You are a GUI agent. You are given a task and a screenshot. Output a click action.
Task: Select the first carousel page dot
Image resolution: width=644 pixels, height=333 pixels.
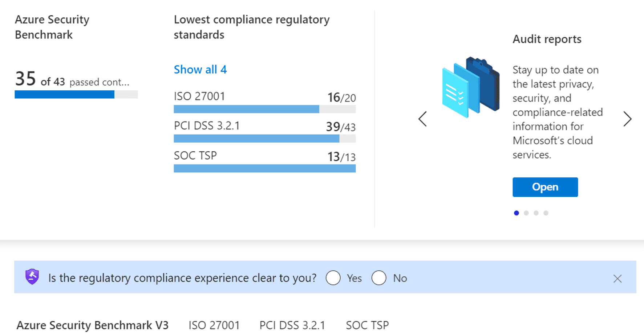pyautogui.click(x=517, y=213)
